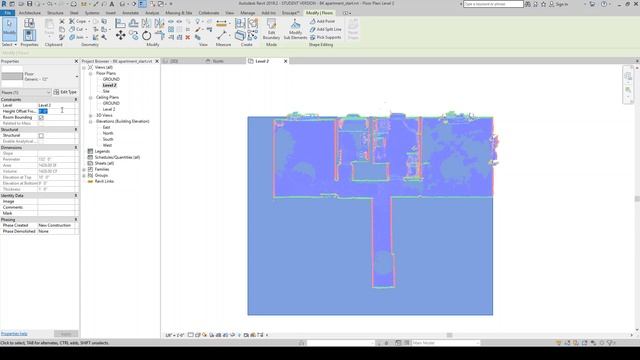This screenshot has width=640, height=360.
Task: Click the Align tool icon
Action: click(120, 23)
